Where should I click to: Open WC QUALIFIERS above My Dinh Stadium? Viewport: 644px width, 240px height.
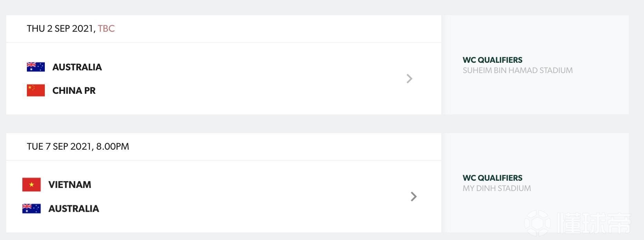click(492, 178)
